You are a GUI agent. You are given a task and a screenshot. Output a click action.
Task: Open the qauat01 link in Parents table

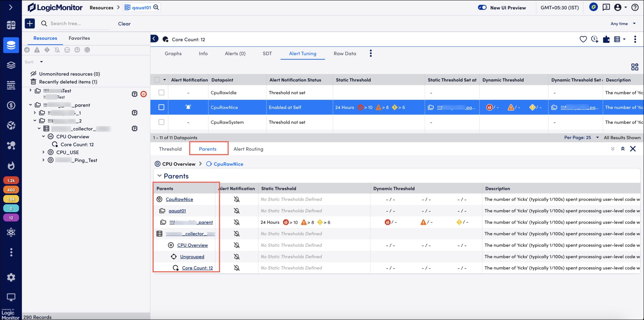[177, 211]
